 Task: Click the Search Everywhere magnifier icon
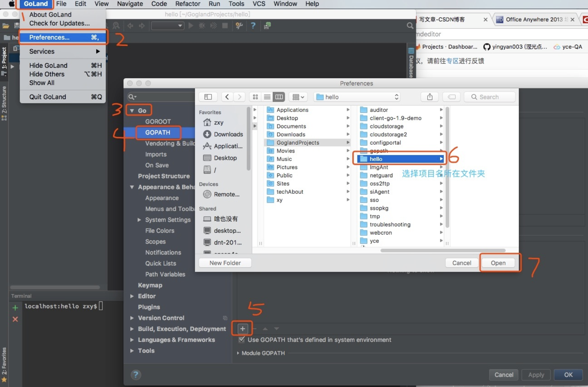tap(410, 26)
